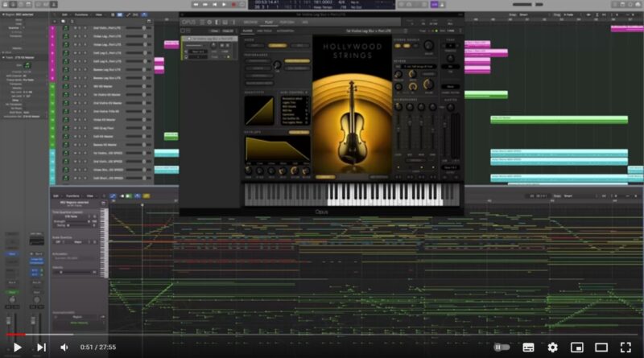
Task: Open Tracks area View menu
Action: [x=98, y=14]
